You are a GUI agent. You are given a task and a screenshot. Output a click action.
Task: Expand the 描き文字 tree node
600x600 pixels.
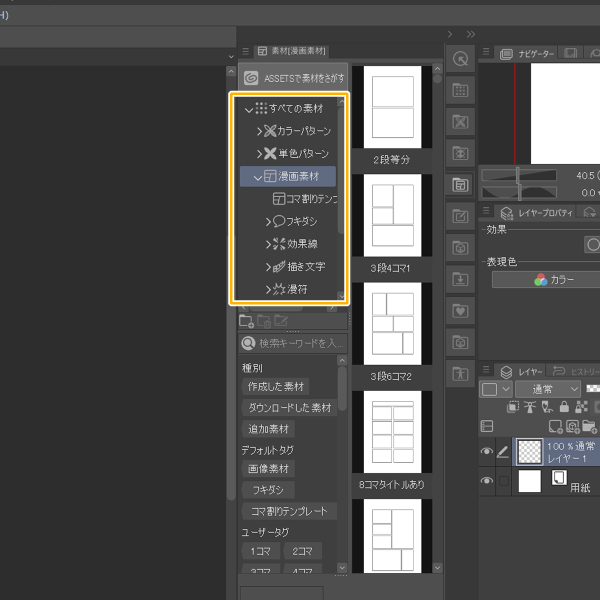[269, 267]
